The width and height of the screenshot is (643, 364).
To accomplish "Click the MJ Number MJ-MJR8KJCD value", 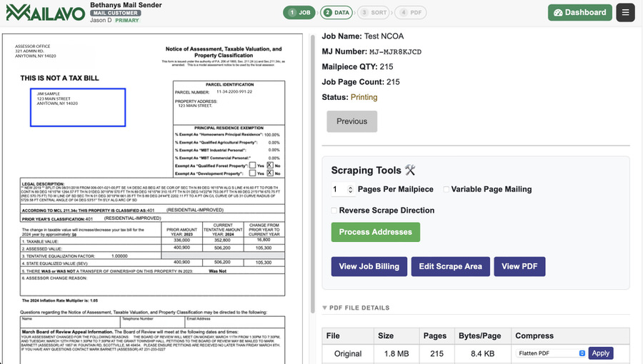I will pos(395,51).
